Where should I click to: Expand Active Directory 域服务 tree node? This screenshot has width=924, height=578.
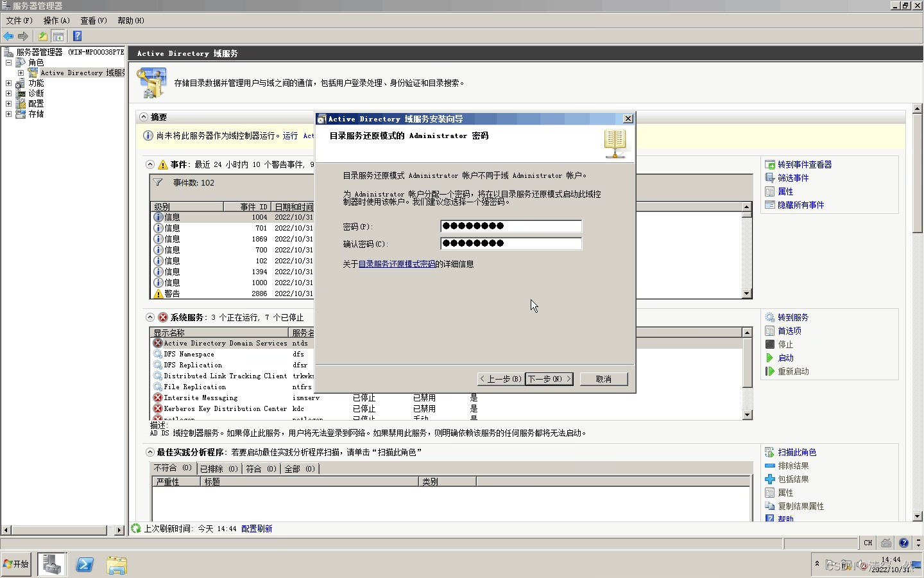(21, 73)
